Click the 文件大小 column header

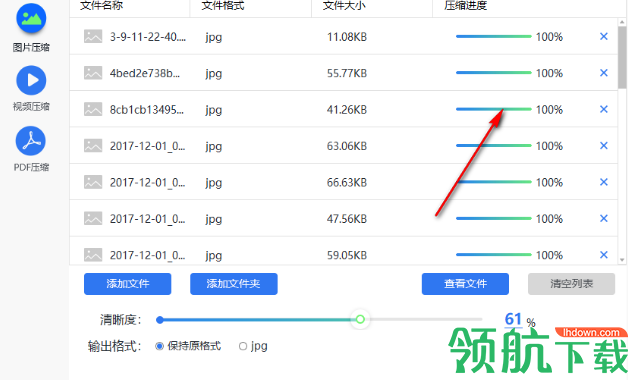(344, 6)
